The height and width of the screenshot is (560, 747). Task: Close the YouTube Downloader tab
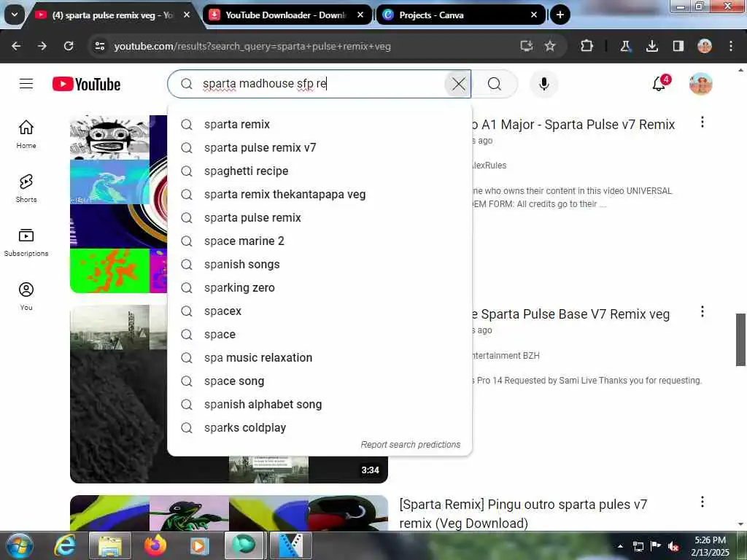click(360, 15)
